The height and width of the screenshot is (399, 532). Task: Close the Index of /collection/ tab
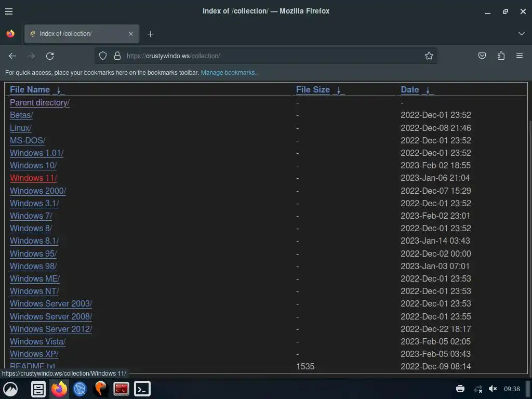(x=130, y=34)
